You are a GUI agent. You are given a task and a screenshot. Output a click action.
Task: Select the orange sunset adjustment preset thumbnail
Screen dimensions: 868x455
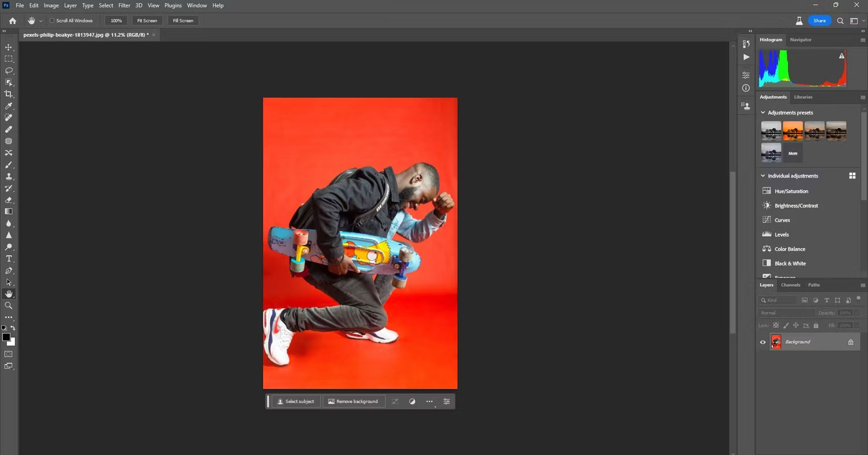[x=793, y=131]
